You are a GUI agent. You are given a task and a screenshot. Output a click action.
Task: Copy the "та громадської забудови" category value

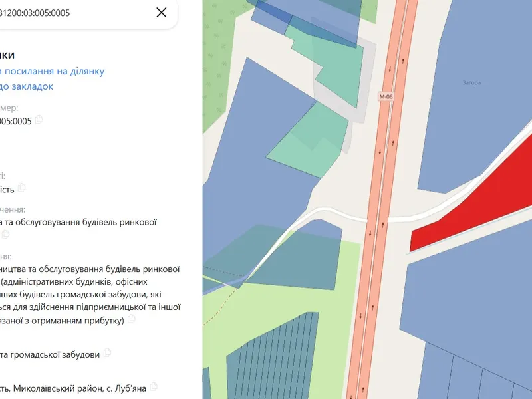coord(107,353)
